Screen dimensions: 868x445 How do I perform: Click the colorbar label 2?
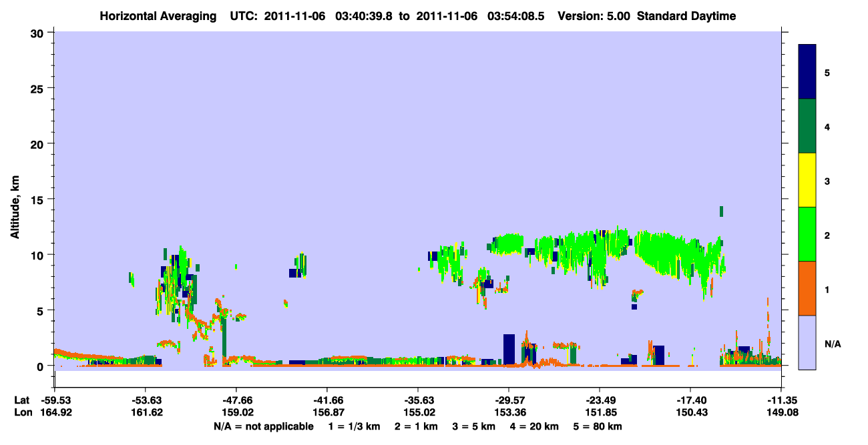(x=827, y=235)
